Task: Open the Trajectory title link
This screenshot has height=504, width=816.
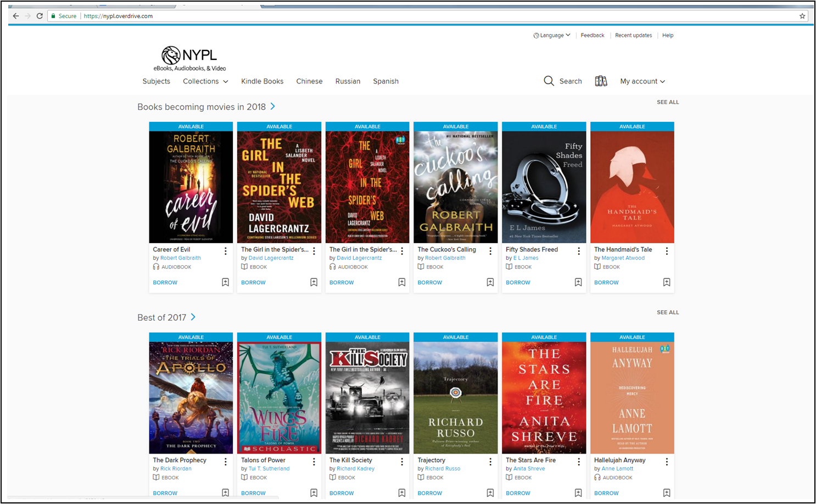Action: pyautogui.click(x=432, y=460)
